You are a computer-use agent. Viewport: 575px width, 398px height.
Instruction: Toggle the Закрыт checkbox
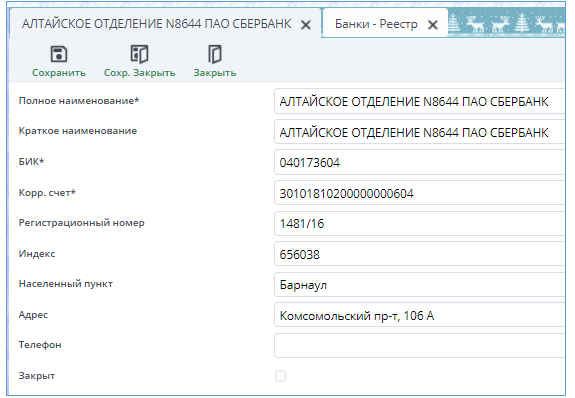[281, 376]
